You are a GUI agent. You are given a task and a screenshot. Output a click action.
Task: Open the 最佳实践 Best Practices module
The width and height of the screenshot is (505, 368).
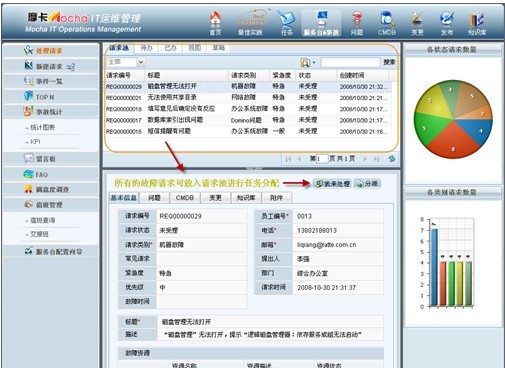[x=250, y=23]
